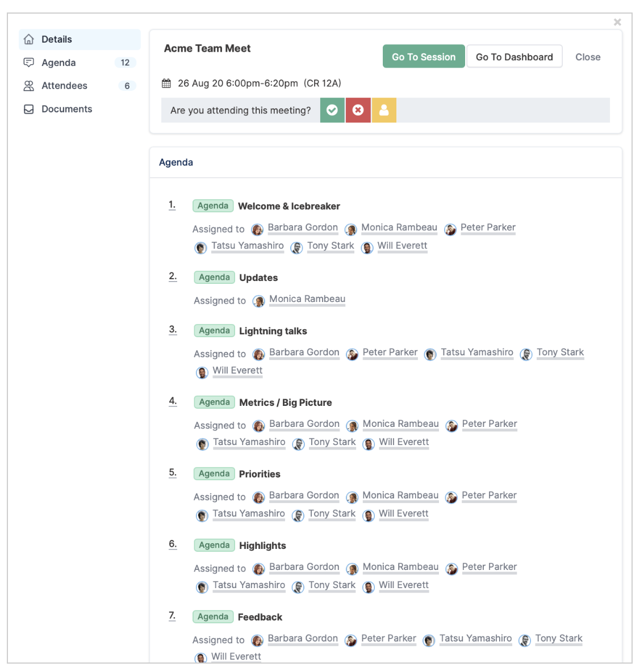
Task: Click the Go To Dashboard button
Action: click(x=515, y=57)
